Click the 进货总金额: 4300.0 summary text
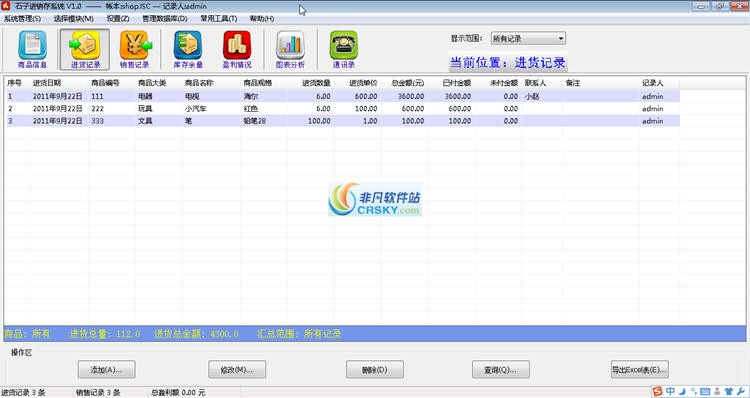Viewport: 750px width, 398px height. [x=196, y=334]
